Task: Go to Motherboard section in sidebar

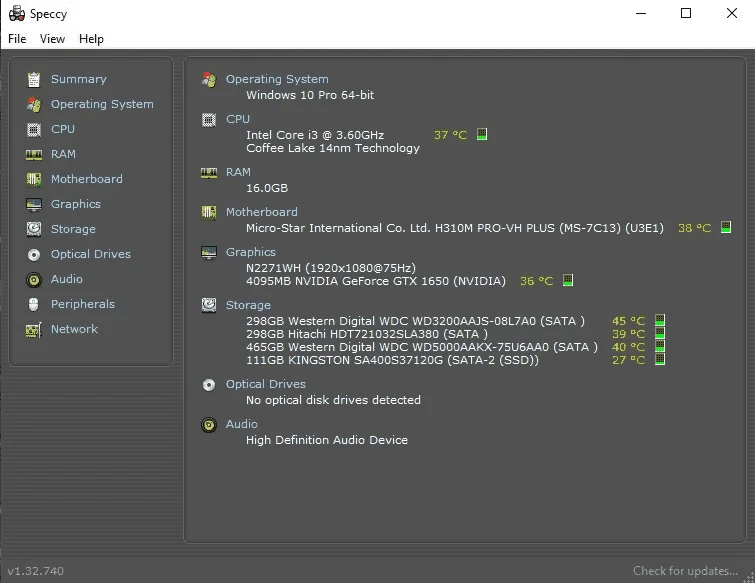Action: coord(87,180)
